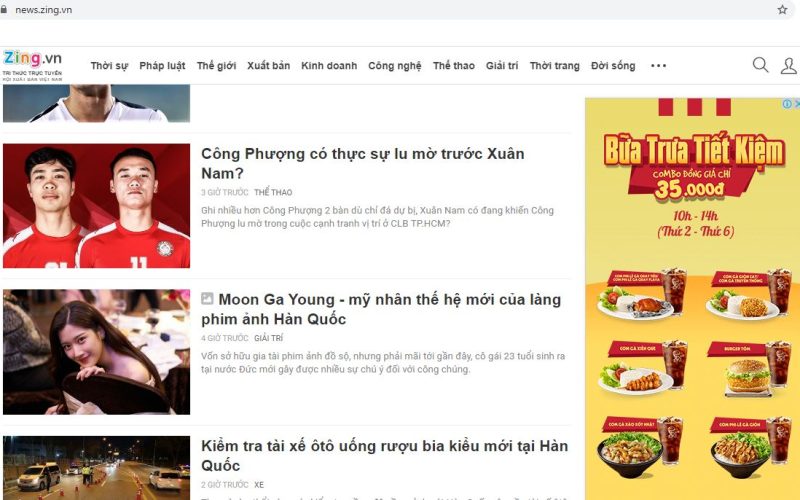The height and width of the screenshot is (500, 800).
Task: Bookmark the page with the star icon
Action: coord(782,10)
